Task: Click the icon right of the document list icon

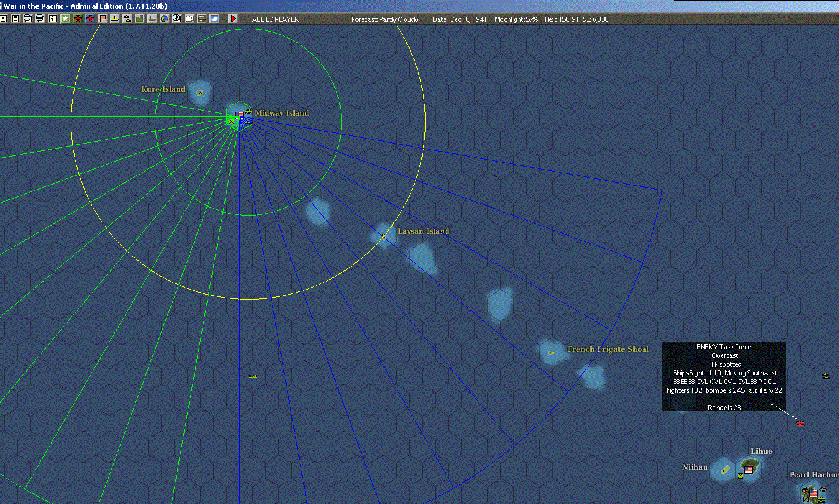Action: 27,19
